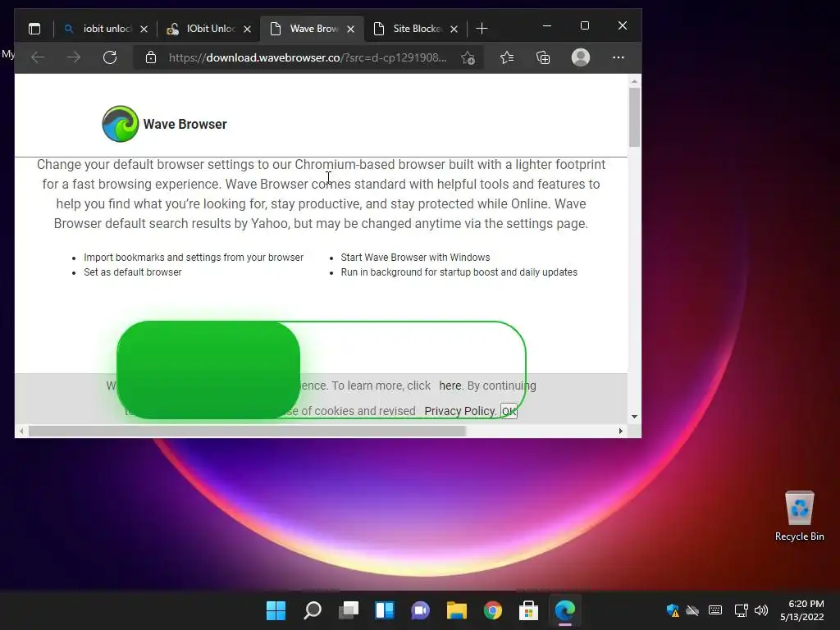Image resolution: width=840 pixels, height=630 pixels.
Task: Click the Wave Browser heading text
Action: [185, 125]
